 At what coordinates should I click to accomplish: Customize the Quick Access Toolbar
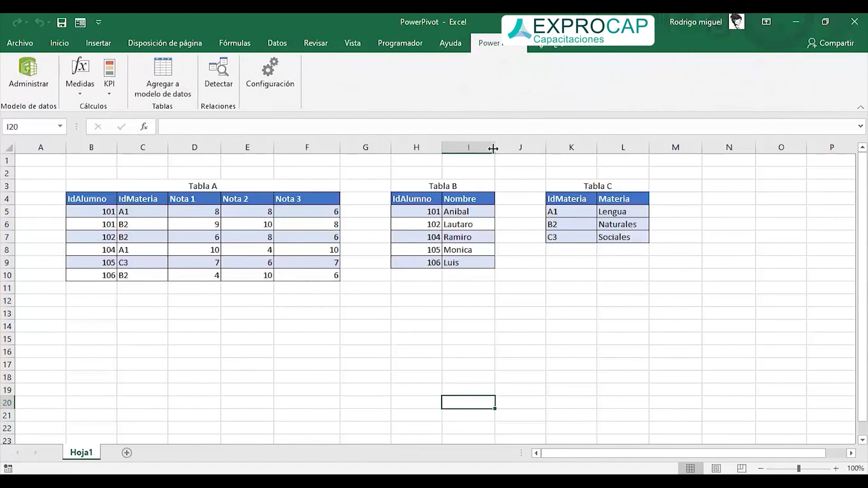(99, 22)
